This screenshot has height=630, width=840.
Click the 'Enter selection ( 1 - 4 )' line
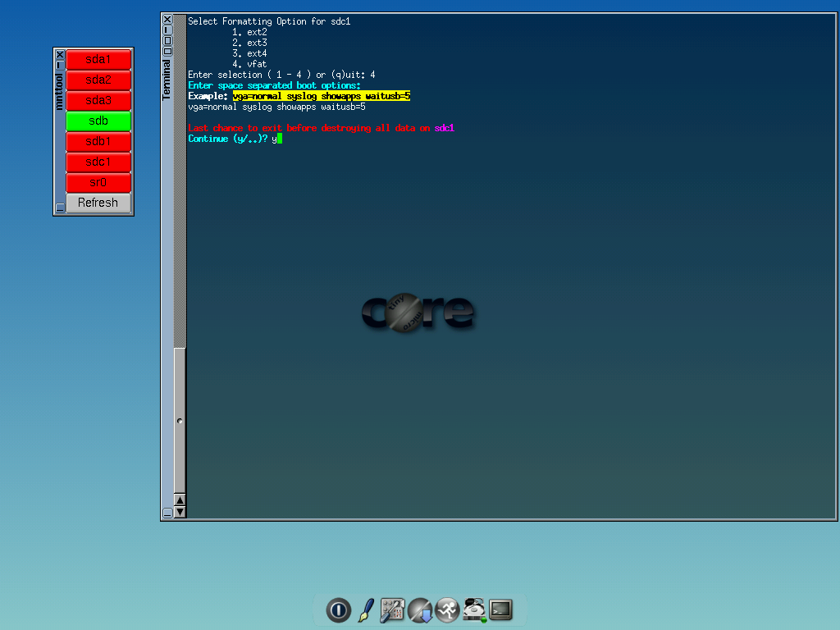(281, 75)
